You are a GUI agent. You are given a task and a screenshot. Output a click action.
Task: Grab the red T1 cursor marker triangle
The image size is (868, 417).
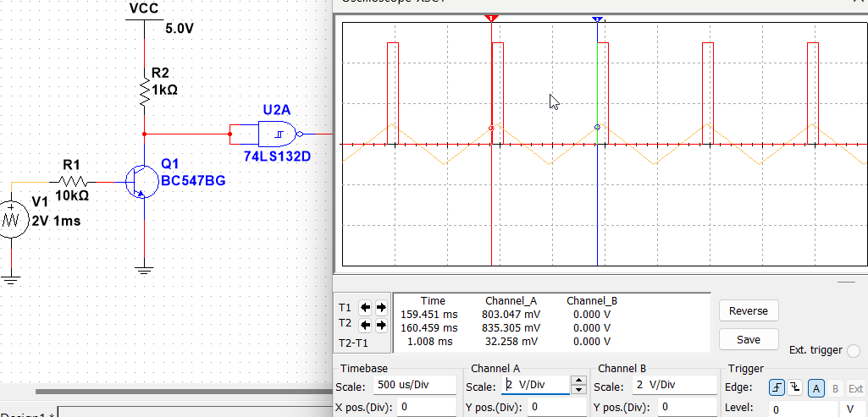click(x=491, y=19)
